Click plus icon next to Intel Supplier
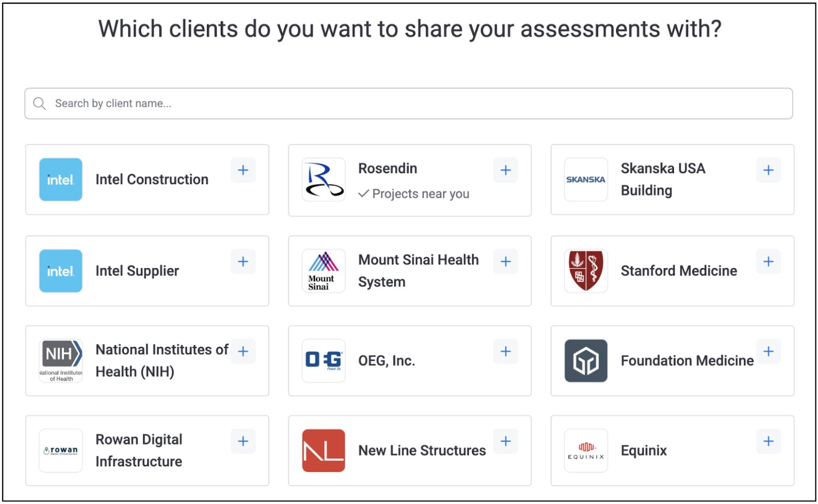 point(243,262)
